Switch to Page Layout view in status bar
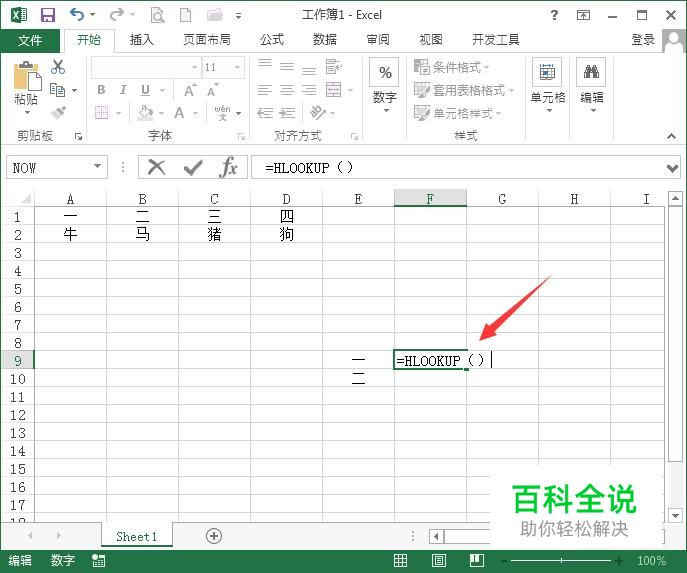Screen dimensions: 687x573 (439, 560)
